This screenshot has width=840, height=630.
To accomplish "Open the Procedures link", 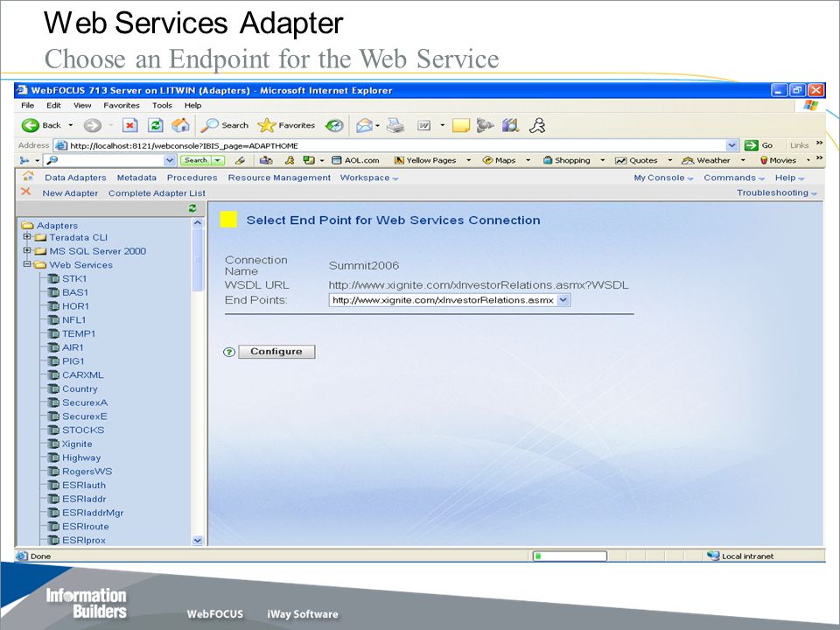I will [192, 178].
